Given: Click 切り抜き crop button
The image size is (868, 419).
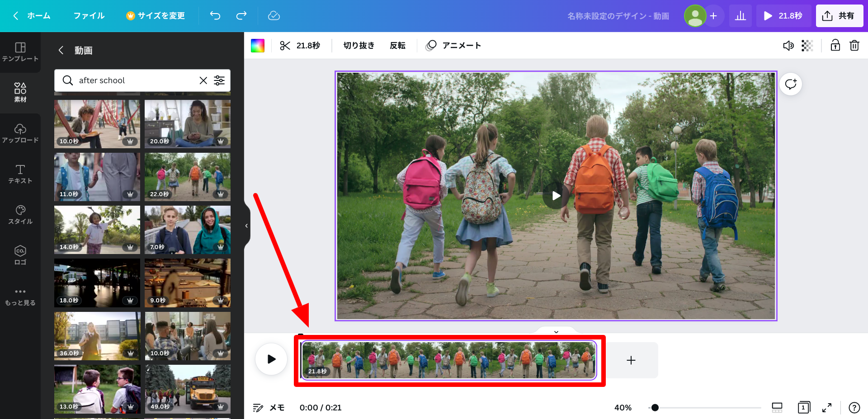Looking at the screenshot, I should click(359, 45).
